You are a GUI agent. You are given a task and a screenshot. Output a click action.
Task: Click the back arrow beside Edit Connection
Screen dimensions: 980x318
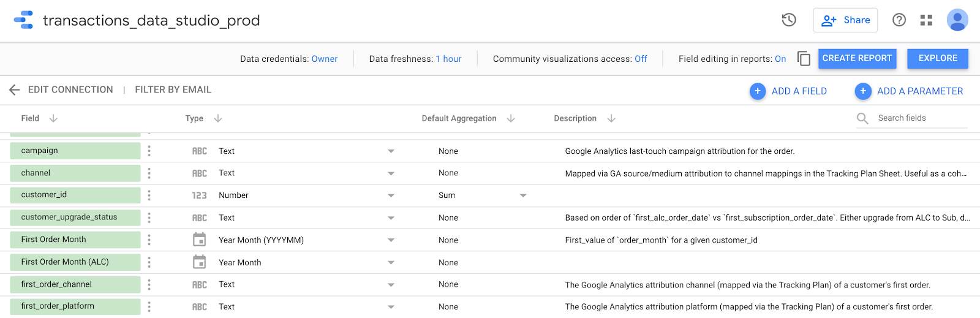[x=15, y=90]
